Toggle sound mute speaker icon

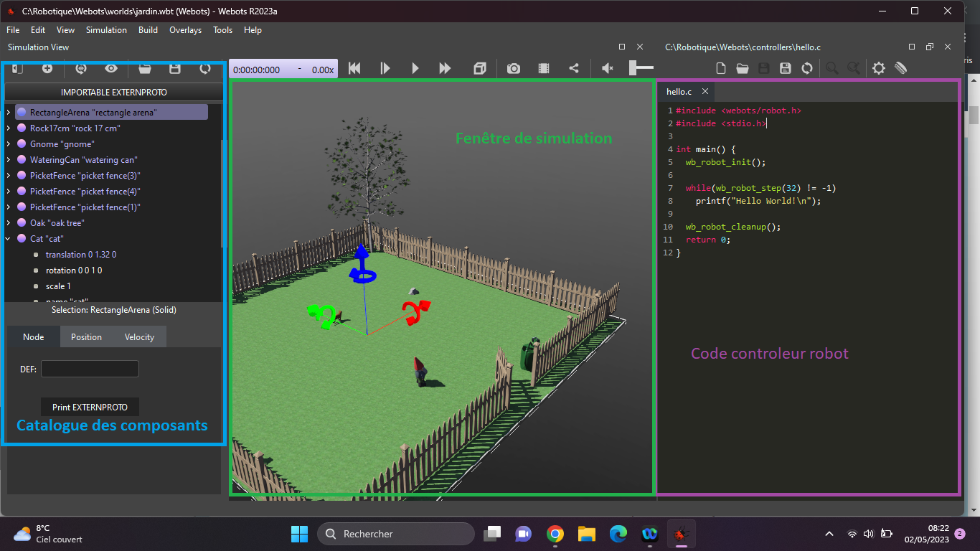tap(608, 69)
